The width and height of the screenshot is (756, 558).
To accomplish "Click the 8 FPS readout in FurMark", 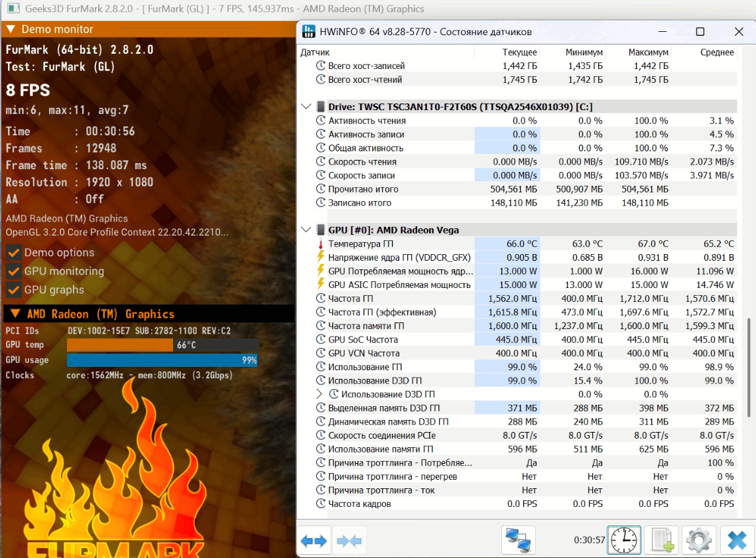I will click(x=28, y=90).
